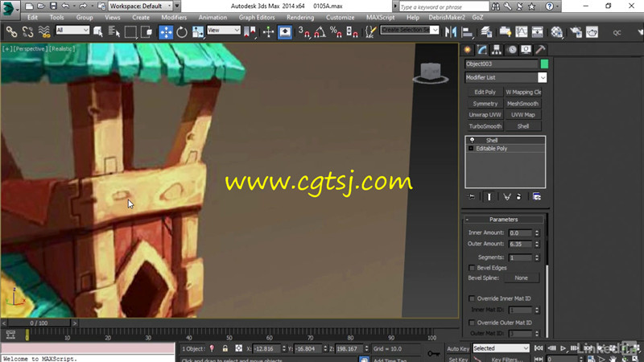
Task: Choose Rectangular Selection Region tool
Action: (130, 32)
